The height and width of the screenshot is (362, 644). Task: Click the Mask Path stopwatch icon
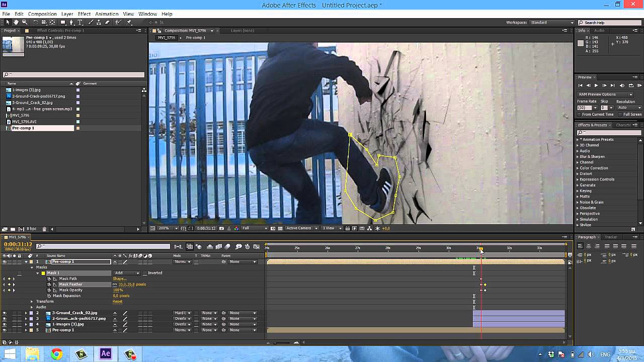tap(49, 279)
